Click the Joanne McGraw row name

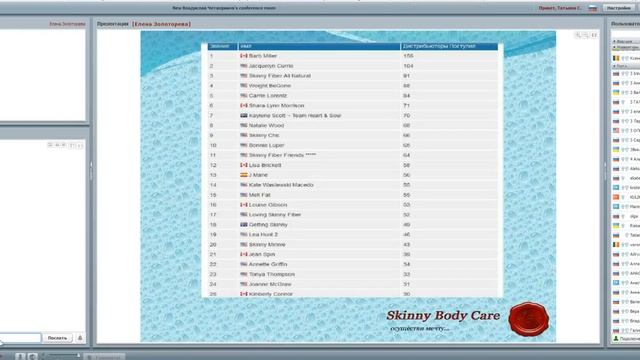(270, 284)
